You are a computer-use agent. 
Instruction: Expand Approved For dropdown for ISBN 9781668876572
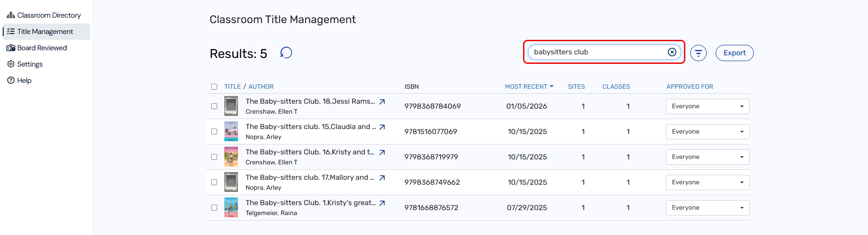coord(707,208)
